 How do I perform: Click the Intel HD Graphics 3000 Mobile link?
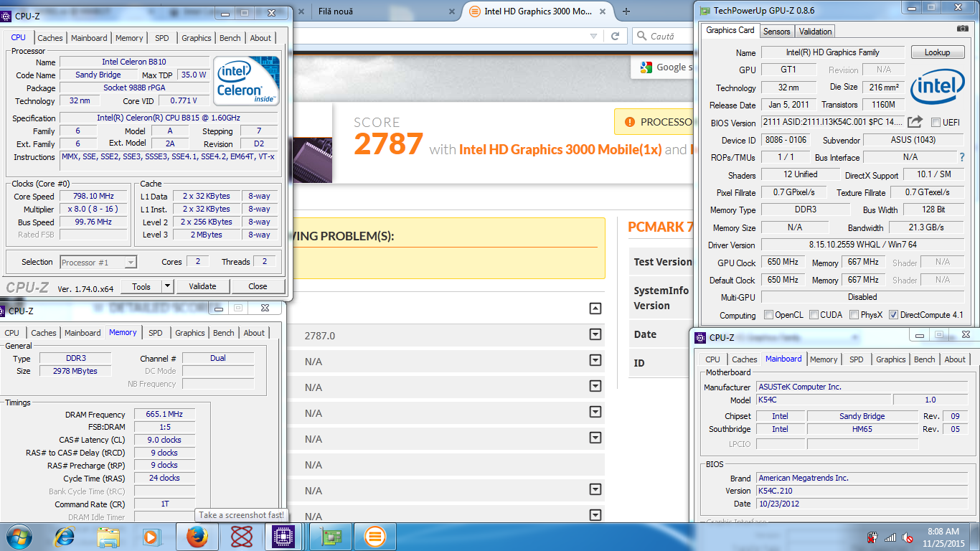click(x=560, y=149)
